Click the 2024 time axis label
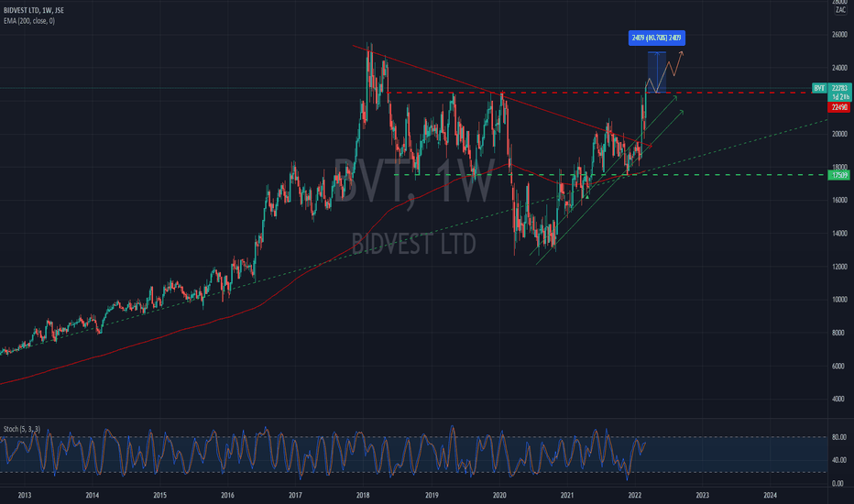This screenshot has height=504, width=854. [x=770, y=495]
